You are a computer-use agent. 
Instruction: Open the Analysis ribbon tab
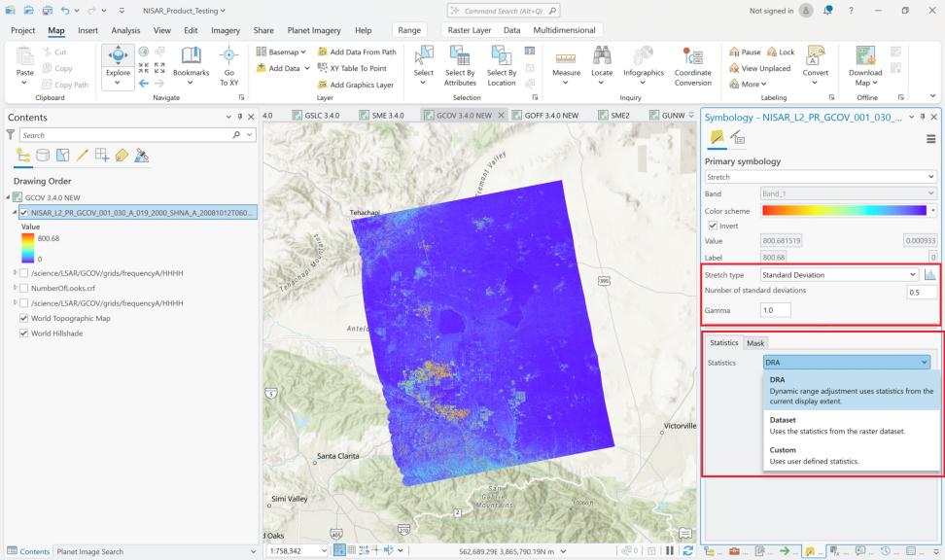point(125,30)
